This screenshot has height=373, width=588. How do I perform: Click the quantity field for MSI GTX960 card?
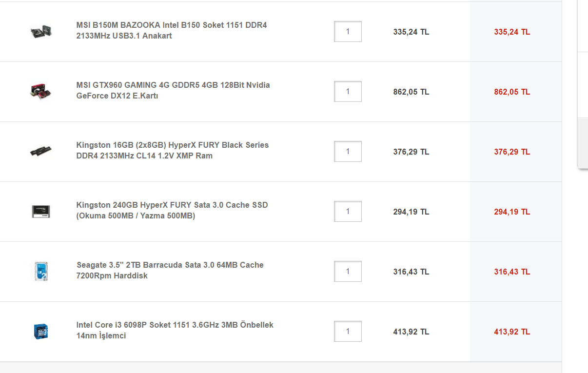(x=348, y=92)
